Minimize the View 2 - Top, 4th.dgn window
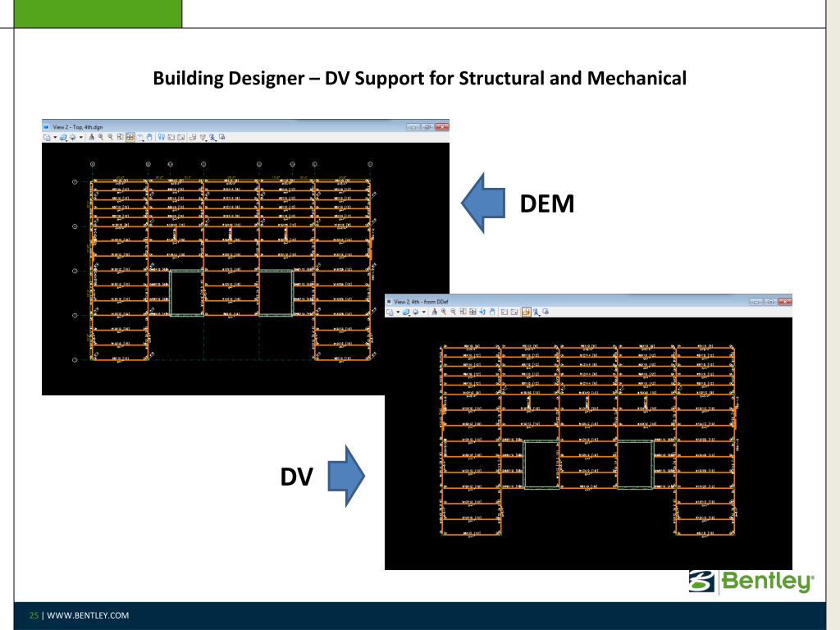 pyautogui.click(x=413, y=127)
